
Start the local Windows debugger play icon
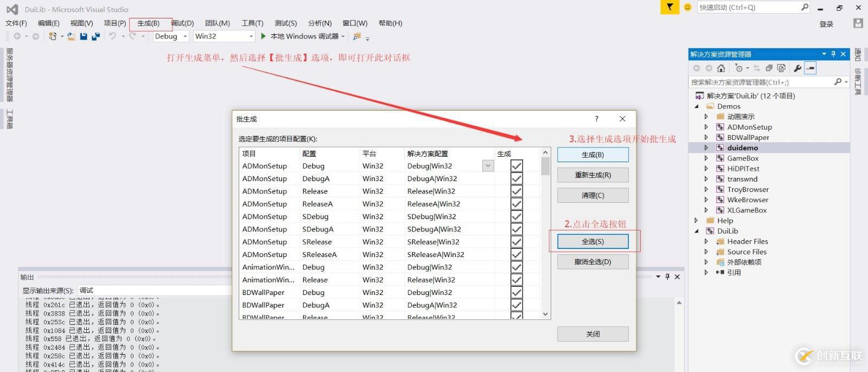[263, 36]
